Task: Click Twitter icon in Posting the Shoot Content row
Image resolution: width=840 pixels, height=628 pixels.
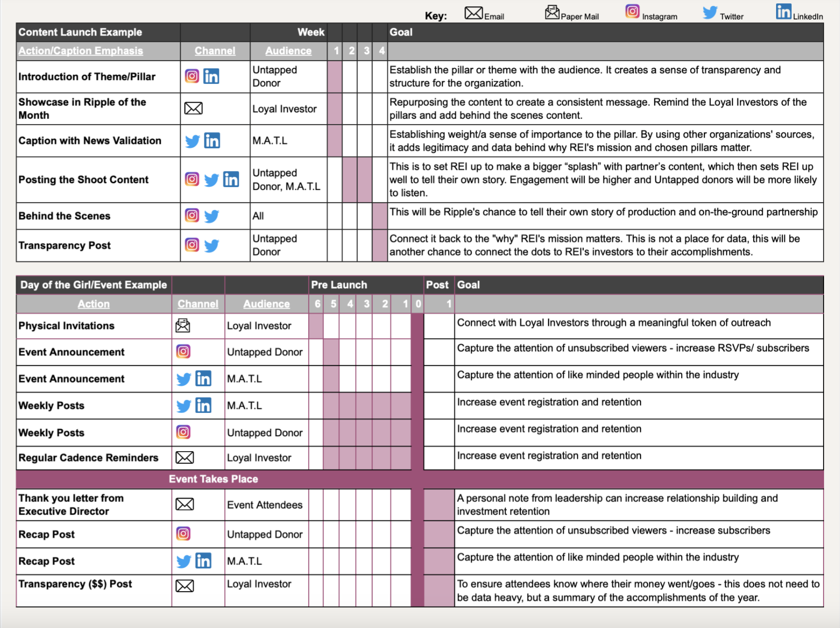Action: (x=211, y=180)
